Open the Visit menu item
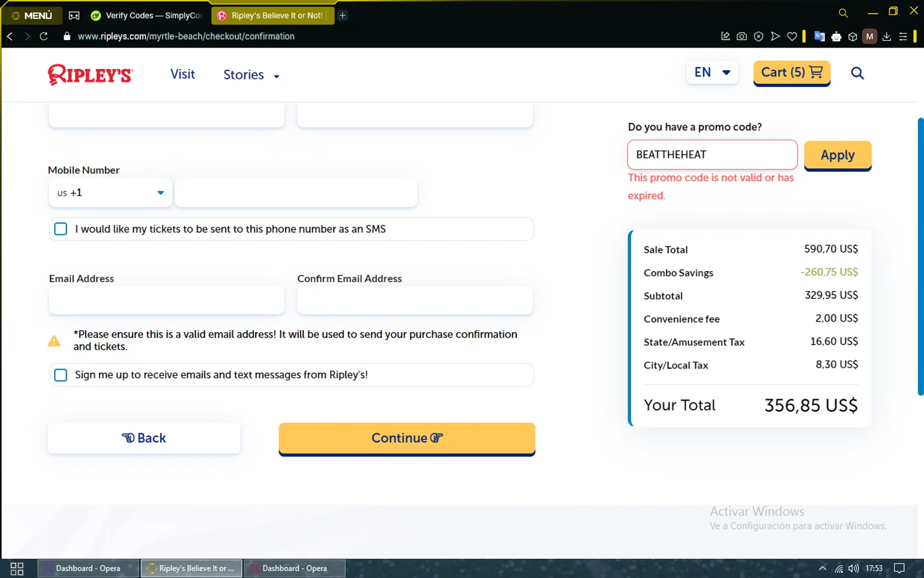This screenshot has height=578, width=924. tap(182, 74)
